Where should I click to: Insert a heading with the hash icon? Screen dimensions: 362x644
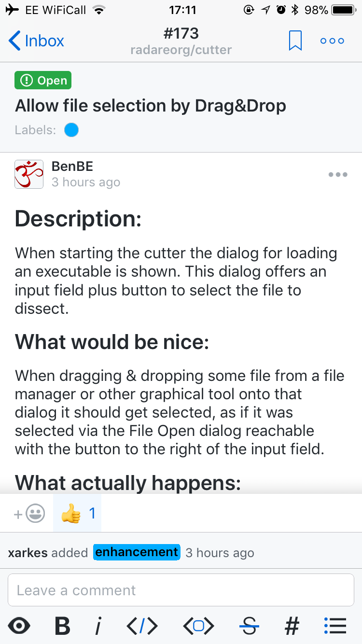click(292, 626)
